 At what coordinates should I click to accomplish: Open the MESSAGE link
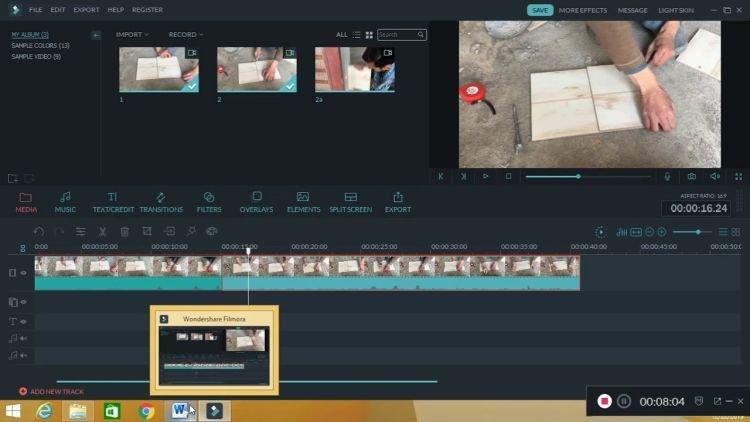[x=632, y=10]
